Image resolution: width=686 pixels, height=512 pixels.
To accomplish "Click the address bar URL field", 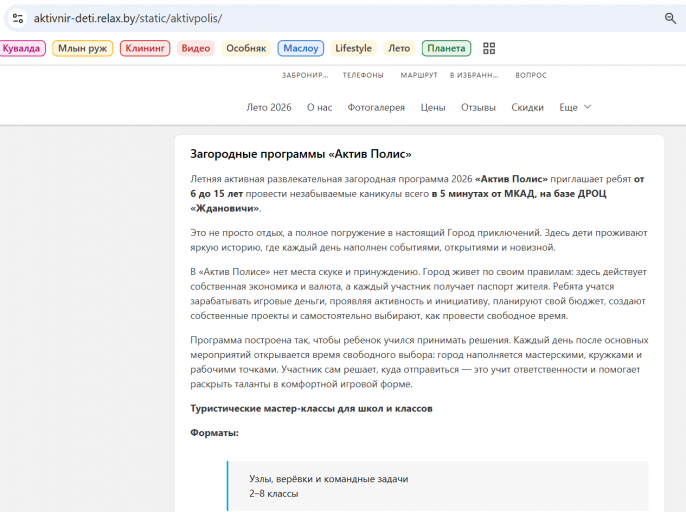I will (x=341, y=18).
